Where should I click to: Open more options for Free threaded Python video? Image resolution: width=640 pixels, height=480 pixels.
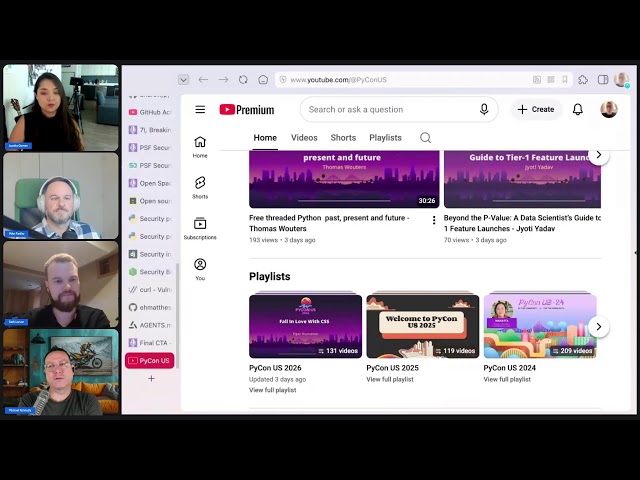[x=434, y=220]
